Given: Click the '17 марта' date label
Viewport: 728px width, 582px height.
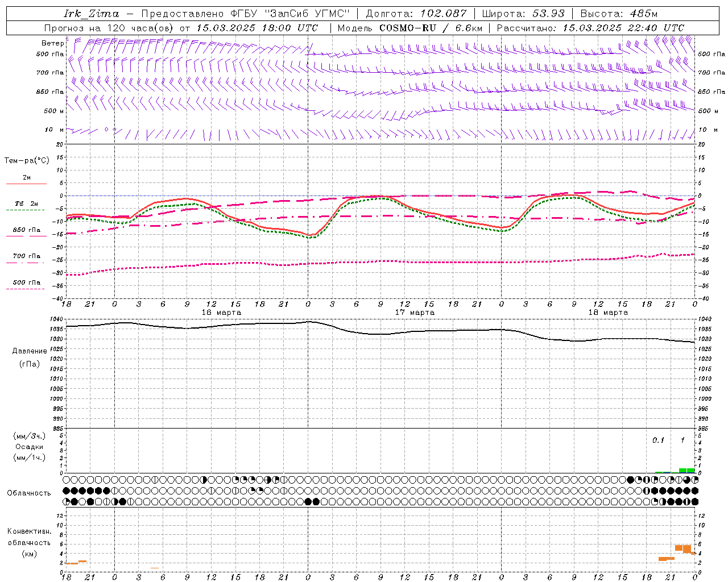Looking at the screenshot, I should (x=415, y=313).
